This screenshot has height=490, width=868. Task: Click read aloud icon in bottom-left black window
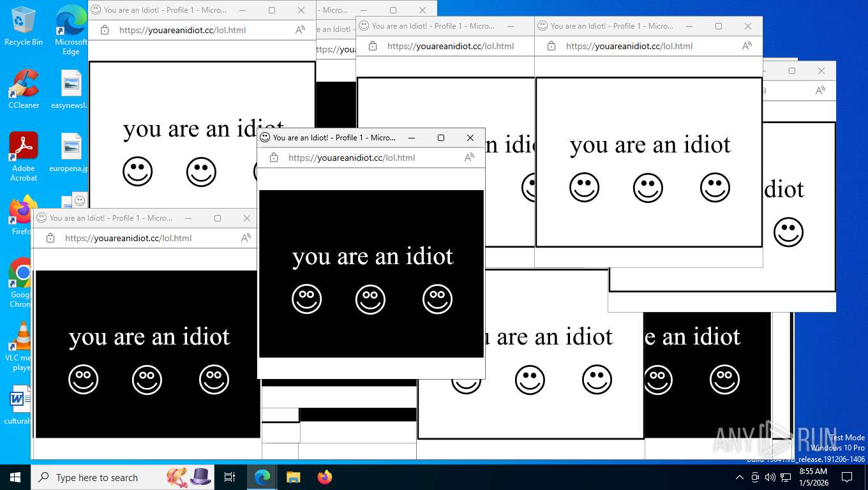[246, 238]
